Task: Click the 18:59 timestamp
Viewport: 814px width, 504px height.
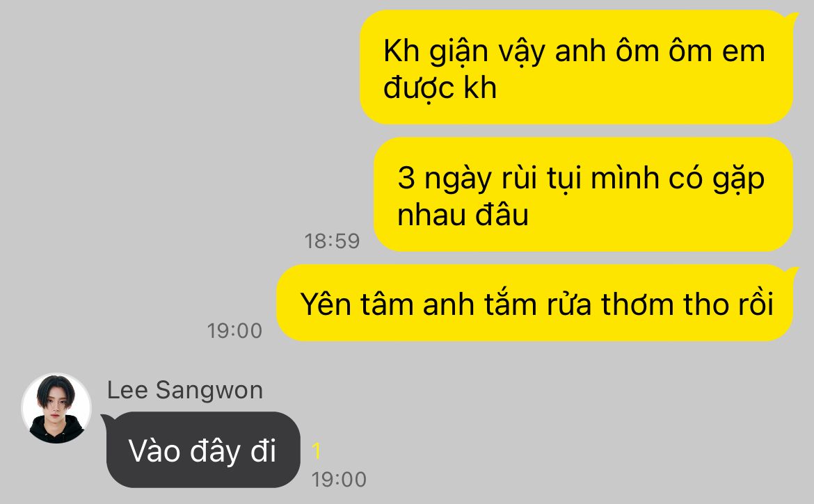Action: [332, 241]
